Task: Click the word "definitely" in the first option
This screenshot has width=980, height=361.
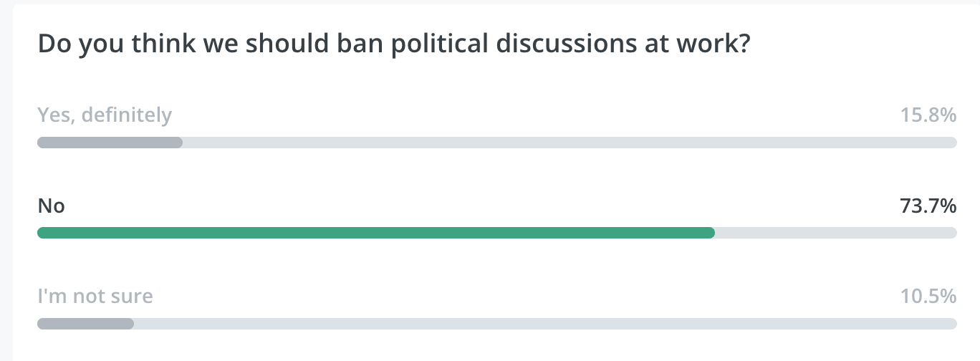Action: click(128, 115)
